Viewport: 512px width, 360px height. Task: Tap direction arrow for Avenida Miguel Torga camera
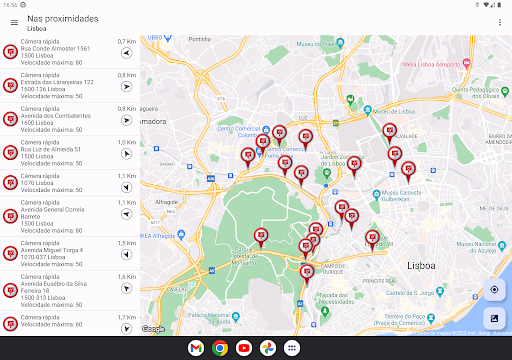click(126, 255)
